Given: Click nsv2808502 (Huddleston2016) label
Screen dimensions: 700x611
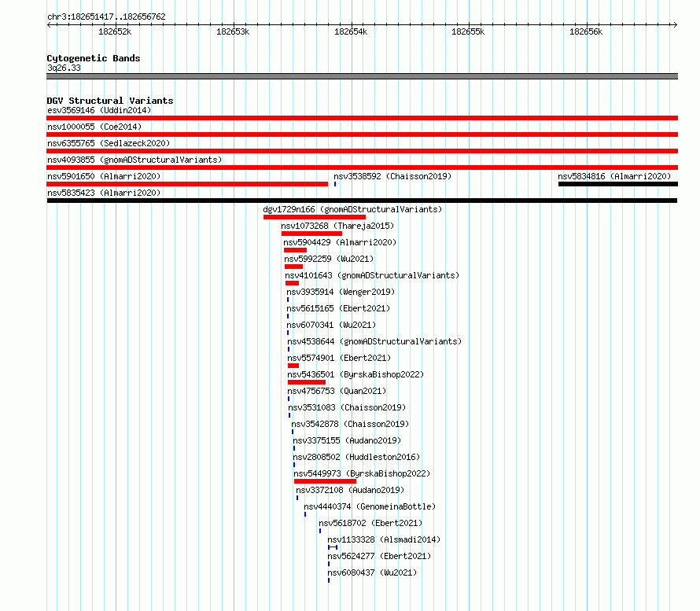Looking at the screenshot, I should point(356,457).
